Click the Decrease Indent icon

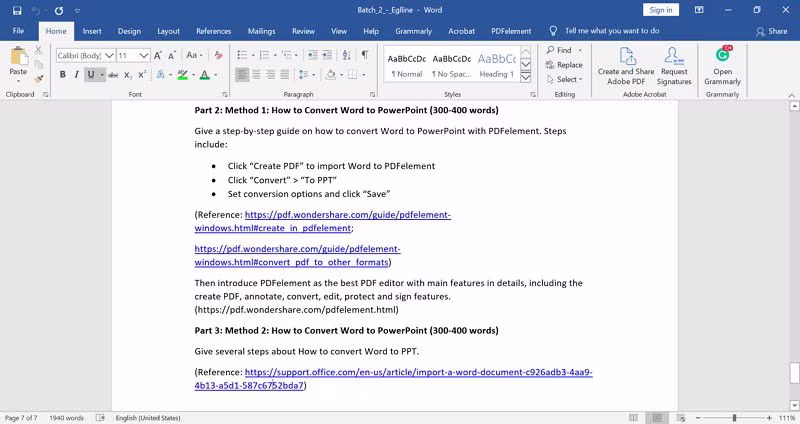click(313, 55)
